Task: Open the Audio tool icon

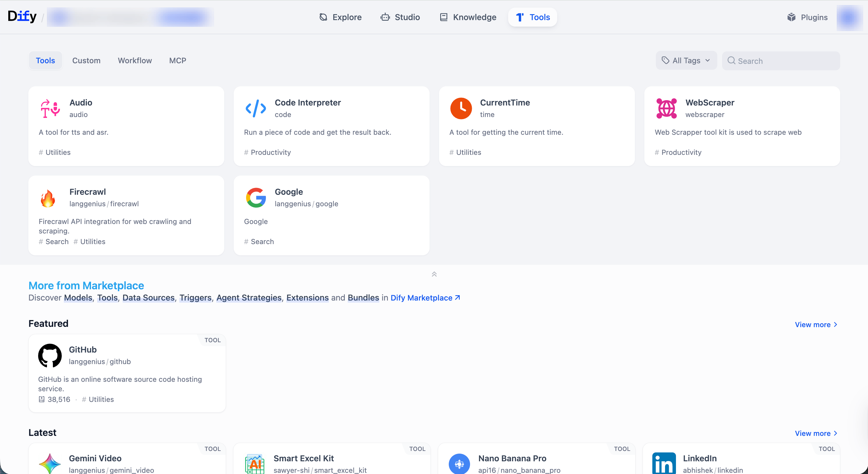Action: click(50, 108)
